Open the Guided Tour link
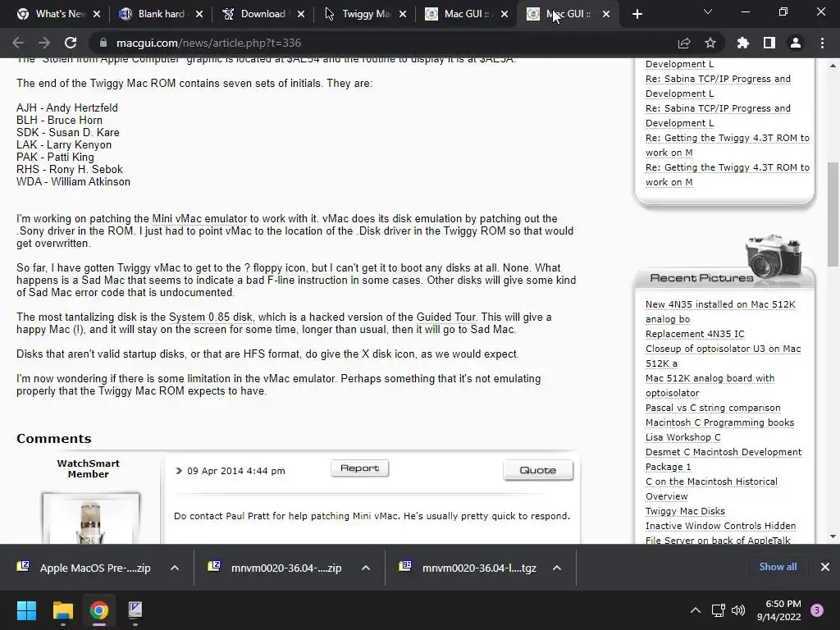Viewport: 840px width, 630px height. coord(445,317)
